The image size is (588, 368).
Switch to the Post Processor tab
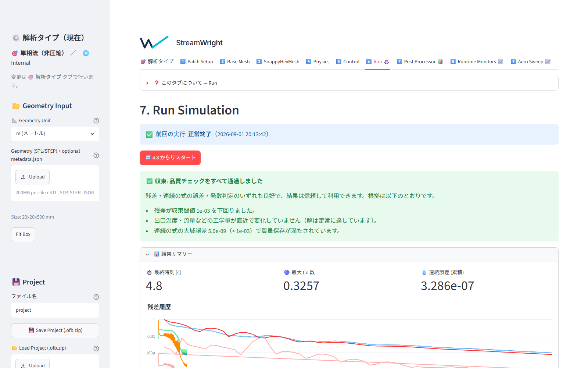pos(420,62)
